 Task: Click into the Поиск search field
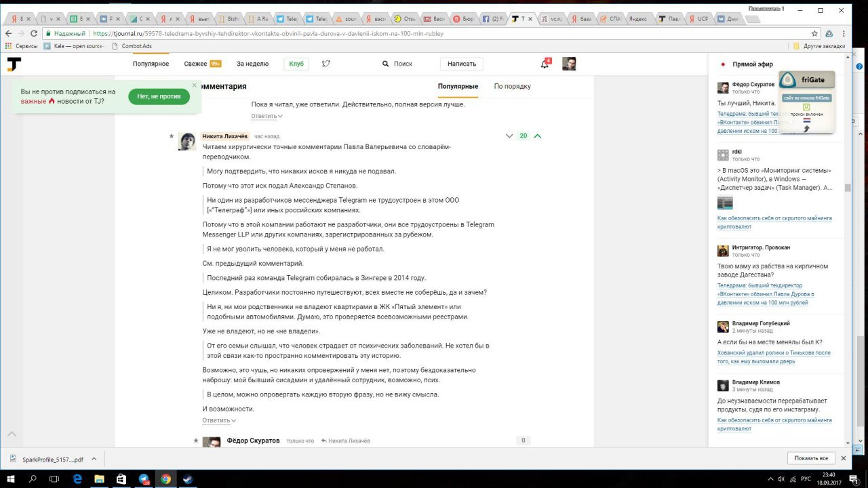pyautogui.click(x=403, y=64)
